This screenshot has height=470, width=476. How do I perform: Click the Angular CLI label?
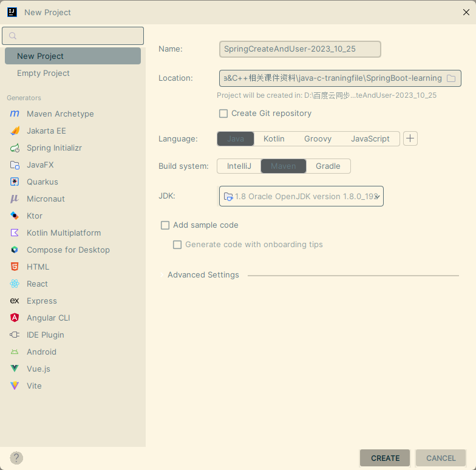[x=49, y=318]
